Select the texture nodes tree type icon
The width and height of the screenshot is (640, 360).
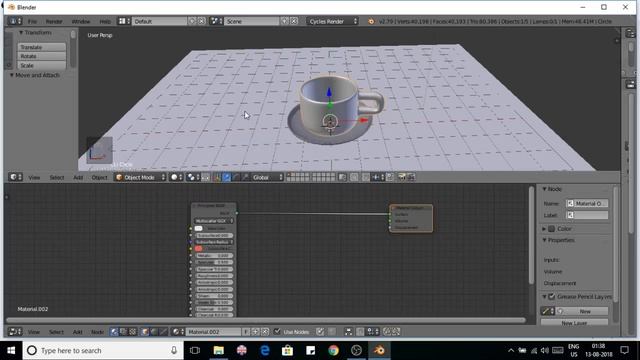(133, 332)
